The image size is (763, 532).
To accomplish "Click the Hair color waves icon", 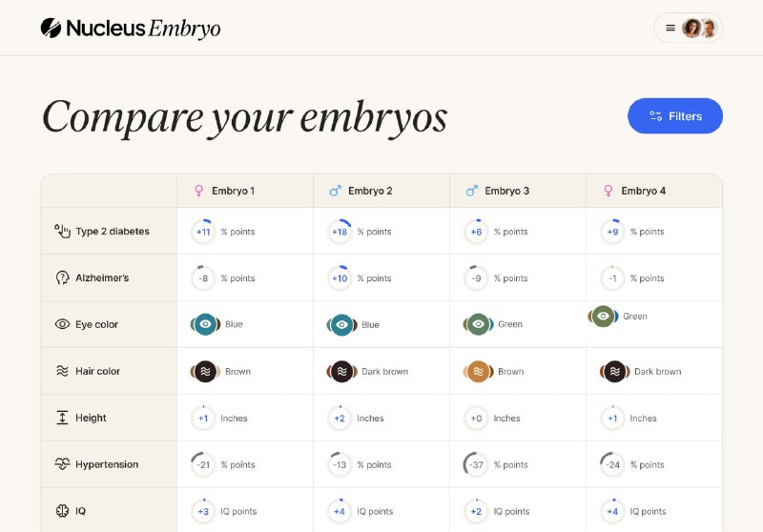I will point(62,371).
